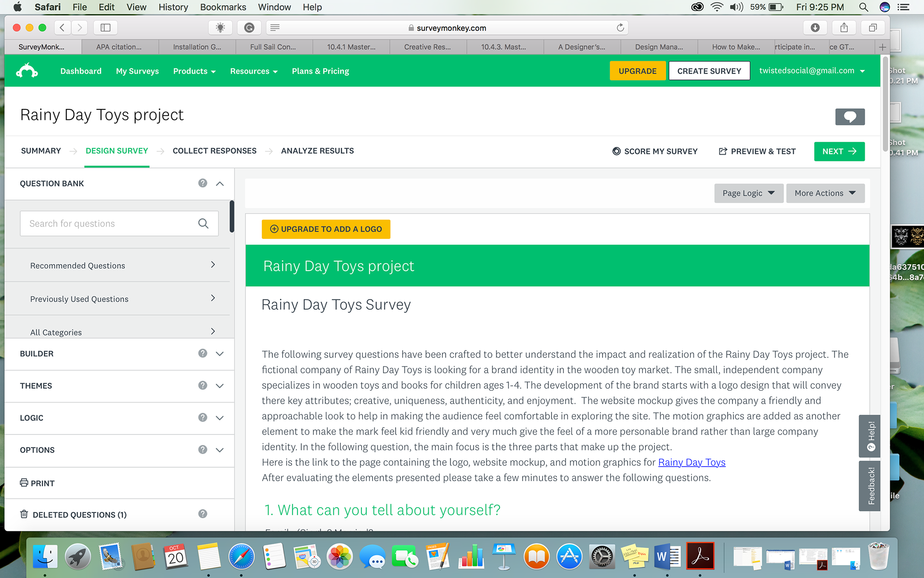Collapse the Question Bank section
Image resolution: width=924 pixels, height=578 pixels.
(220, 184)
